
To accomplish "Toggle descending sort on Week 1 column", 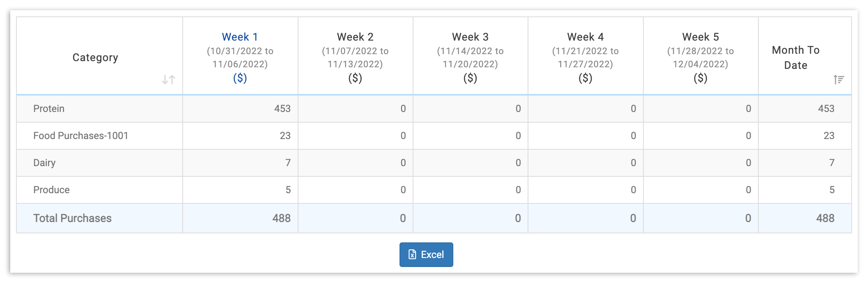I will (x=239, y=37).
